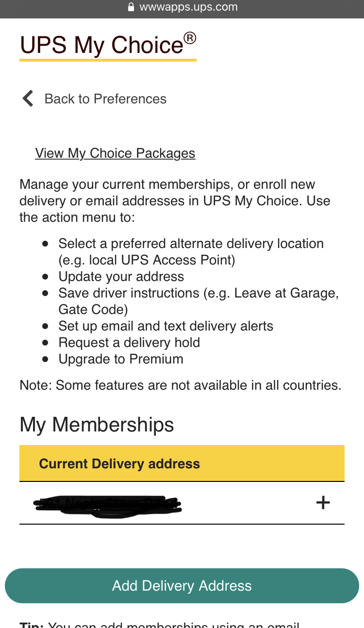Click the Save driver instructions bullet

(x=199, y=301)
